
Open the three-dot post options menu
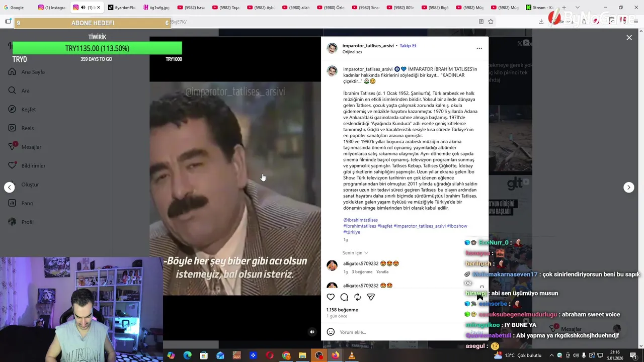(x=479, y=48)
